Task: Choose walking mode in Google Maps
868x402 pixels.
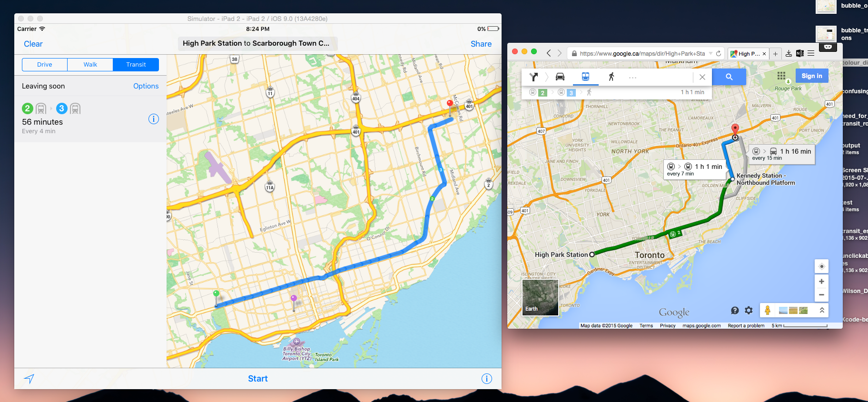Action: point(611,77)
